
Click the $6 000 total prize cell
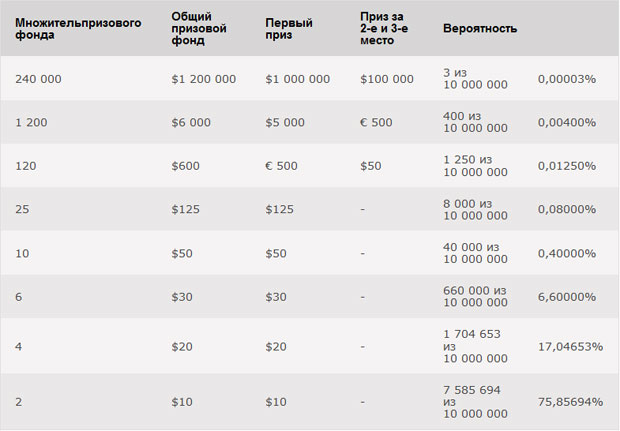(x=191, y=123)
